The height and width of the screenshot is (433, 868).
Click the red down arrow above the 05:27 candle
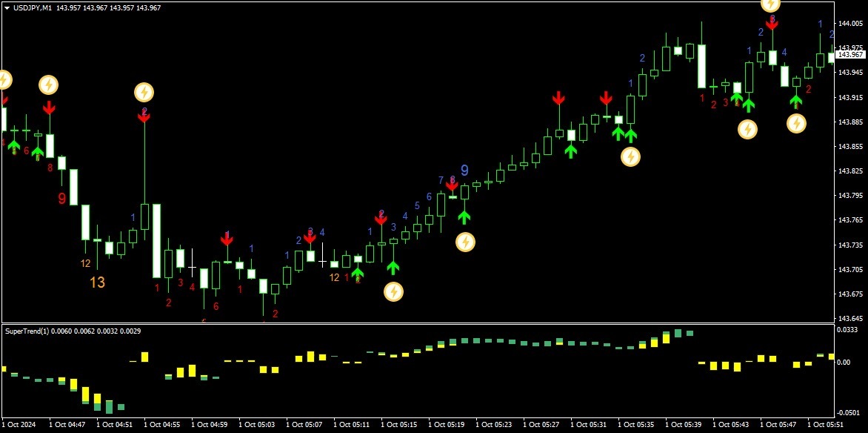(x=558, y=99)
